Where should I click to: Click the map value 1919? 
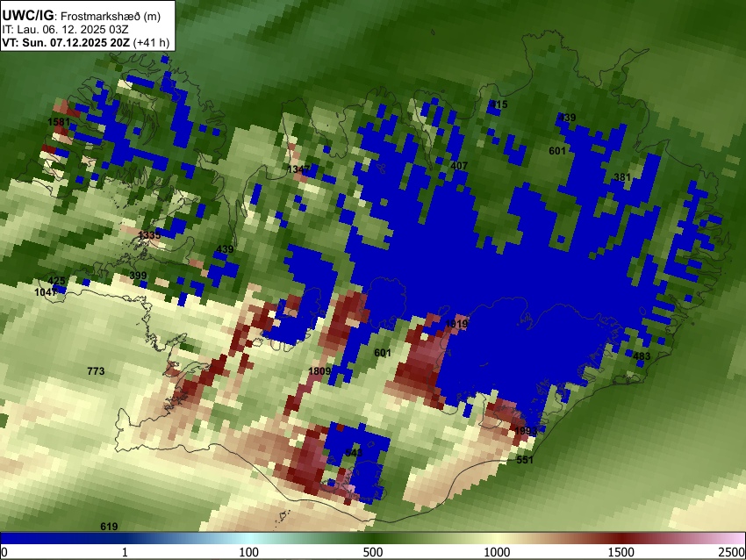point(456,324)
